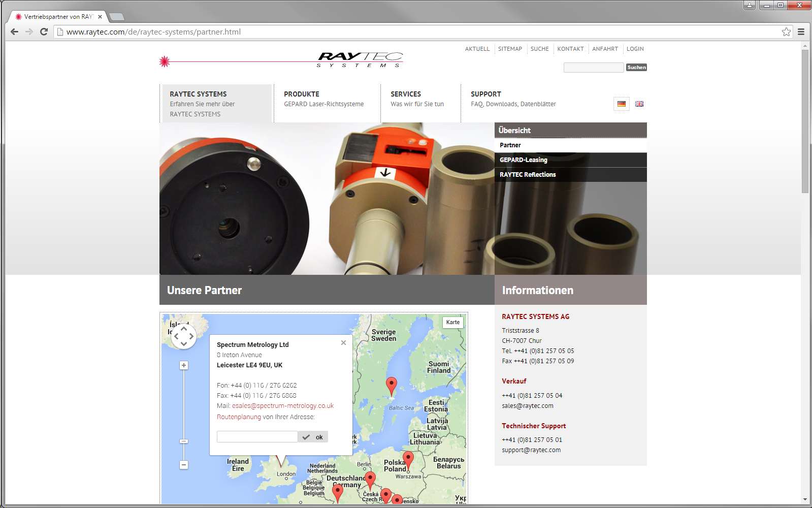Click the map pan direction control
The image size is (812, 508).
click(x=184, y=336)
